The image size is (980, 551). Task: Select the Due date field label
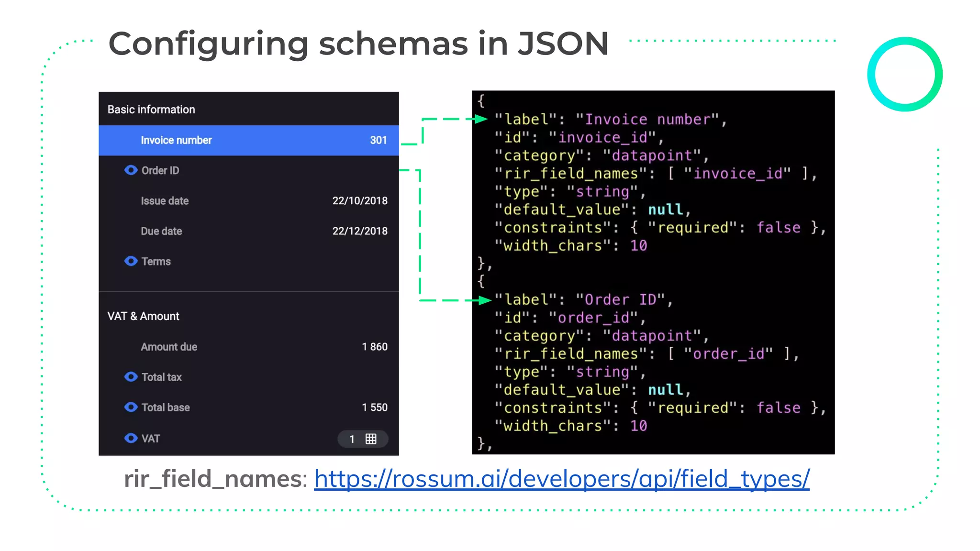[161, 231]
